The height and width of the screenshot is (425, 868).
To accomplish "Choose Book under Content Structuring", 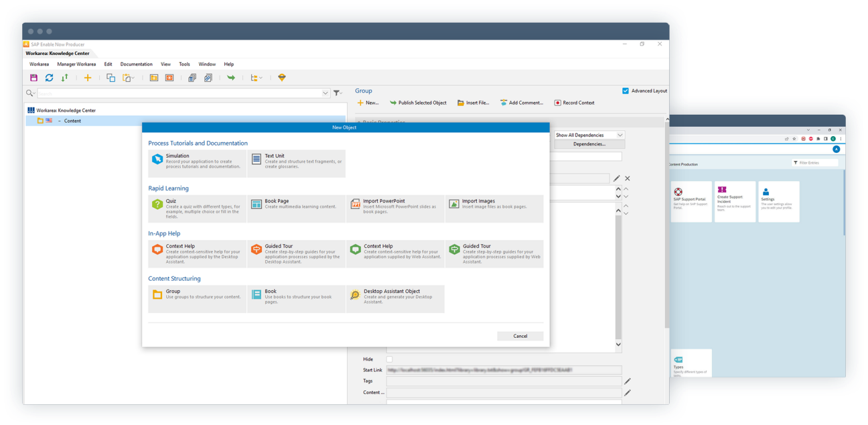I will tap(296, 299).
